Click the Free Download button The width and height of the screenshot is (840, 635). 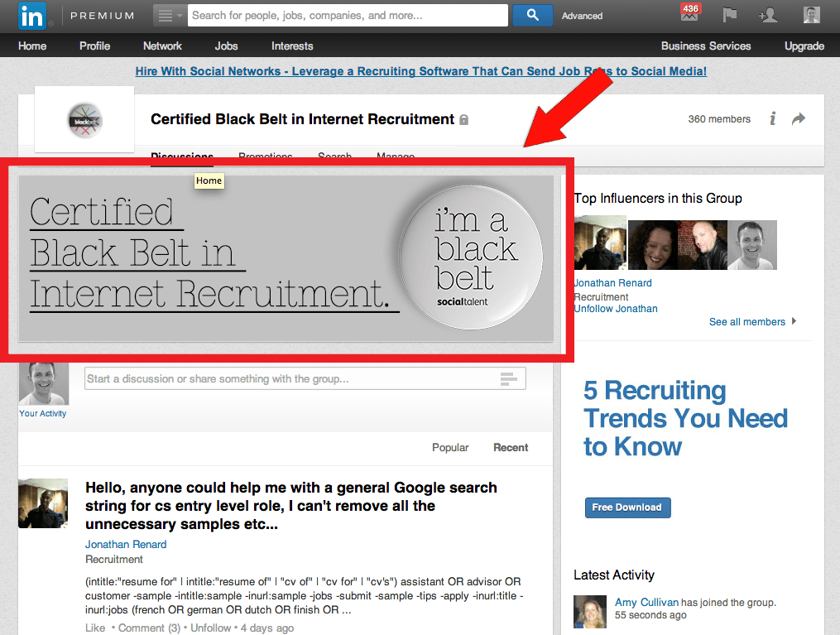pos(627,508)
